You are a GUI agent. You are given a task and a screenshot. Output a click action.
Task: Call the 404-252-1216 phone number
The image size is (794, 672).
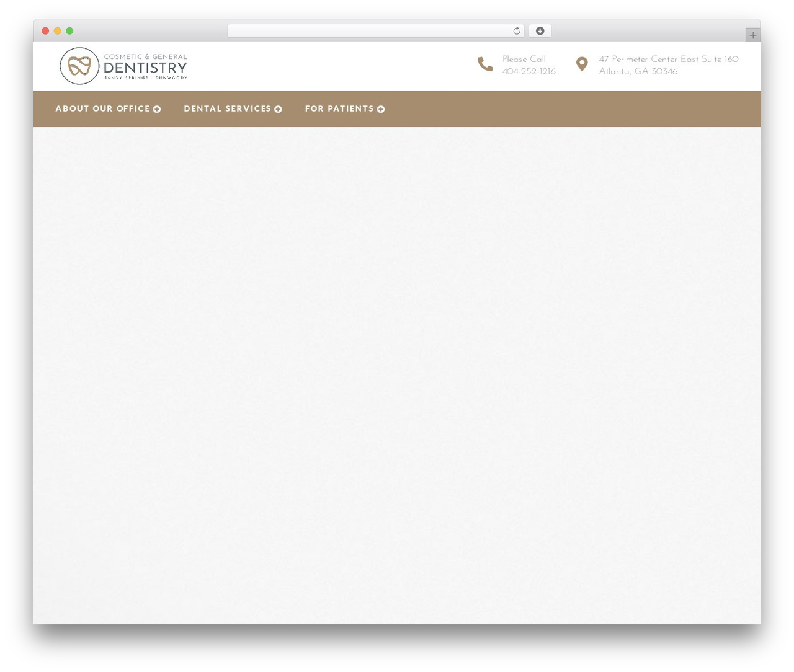coord(529,71)
